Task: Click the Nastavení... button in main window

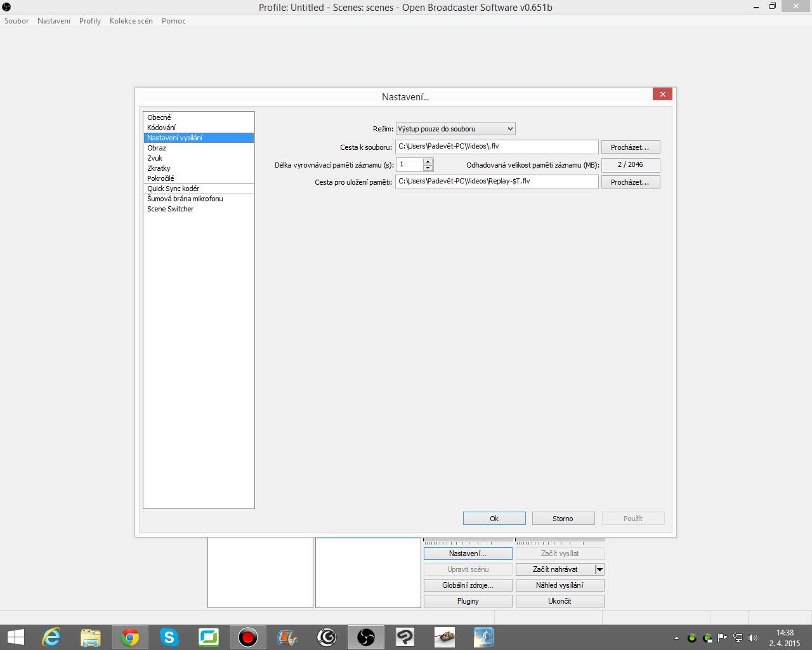Action: (x=468, y=554)
